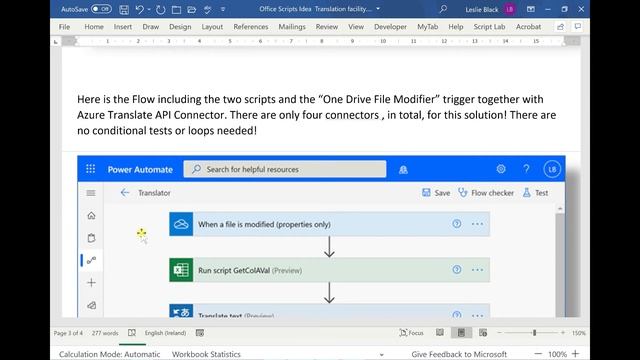Image resolution: width=640 pixels, height=360 pixels.
Task: Click the New document icon in quick access
Action: click(176, 9)
